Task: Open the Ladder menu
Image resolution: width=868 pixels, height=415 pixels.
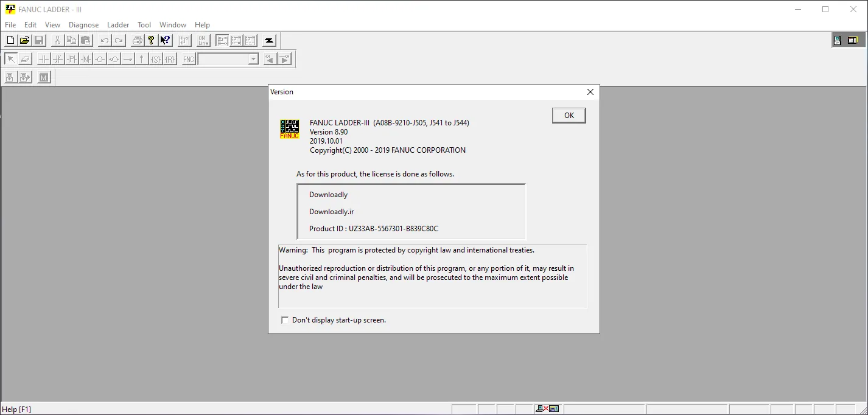Action: pyautogui.click(x=118, y=25)
